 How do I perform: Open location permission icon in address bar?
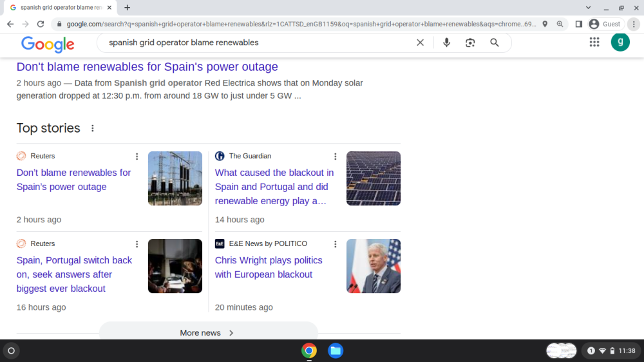(x=545, y=24)
